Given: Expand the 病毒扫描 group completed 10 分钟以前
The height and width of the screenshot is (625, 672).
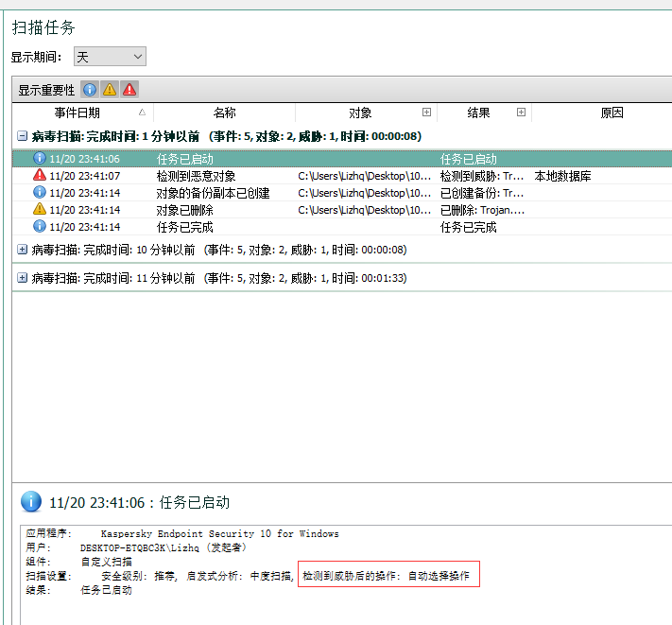Looking at the screenshot, I should click(22, 250).
